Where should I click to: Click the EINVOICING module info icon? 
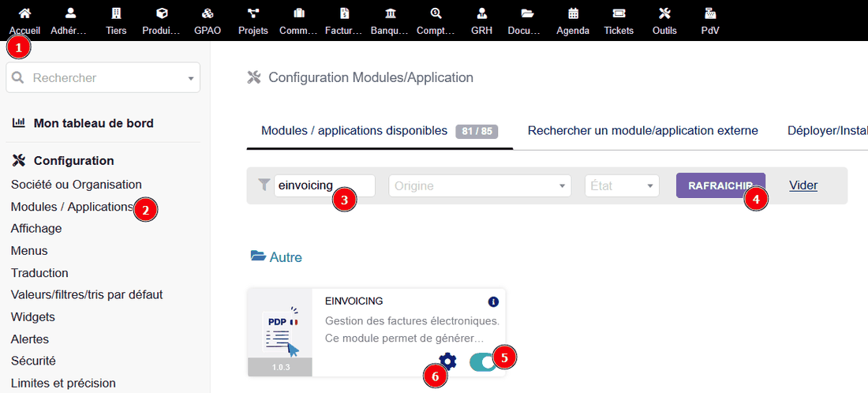click(494, 301)
